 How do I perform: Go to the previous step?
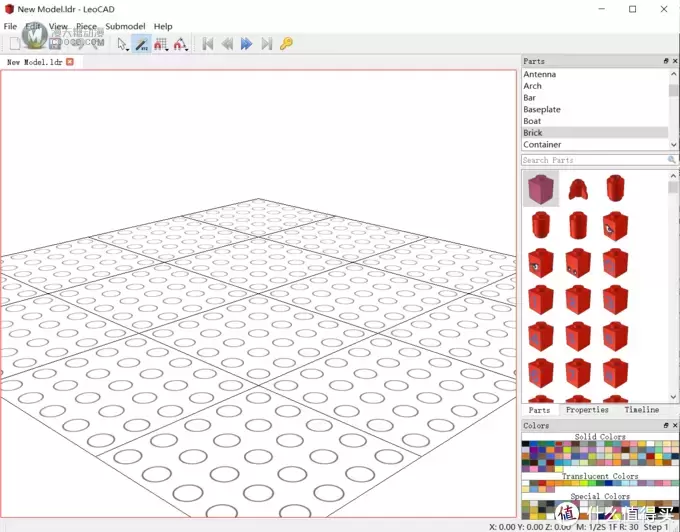[x=227, y=44]
